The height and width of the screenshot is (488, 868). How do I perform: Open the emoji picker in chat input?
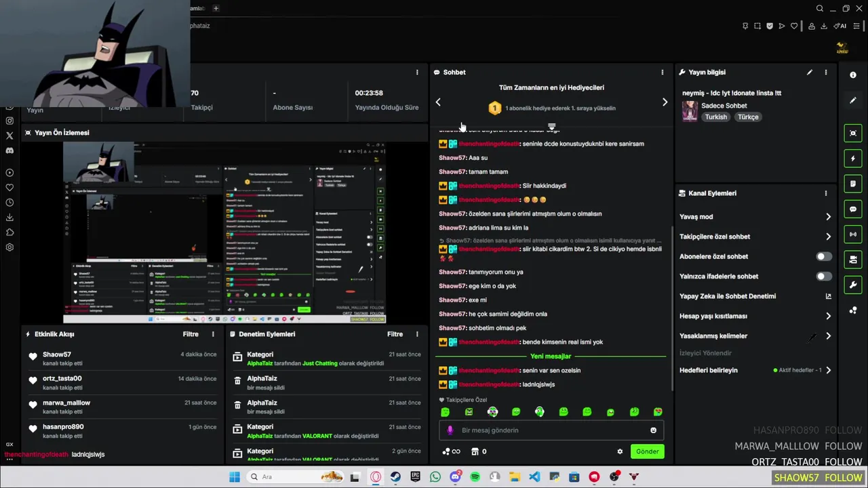click(x=653, y=430)
